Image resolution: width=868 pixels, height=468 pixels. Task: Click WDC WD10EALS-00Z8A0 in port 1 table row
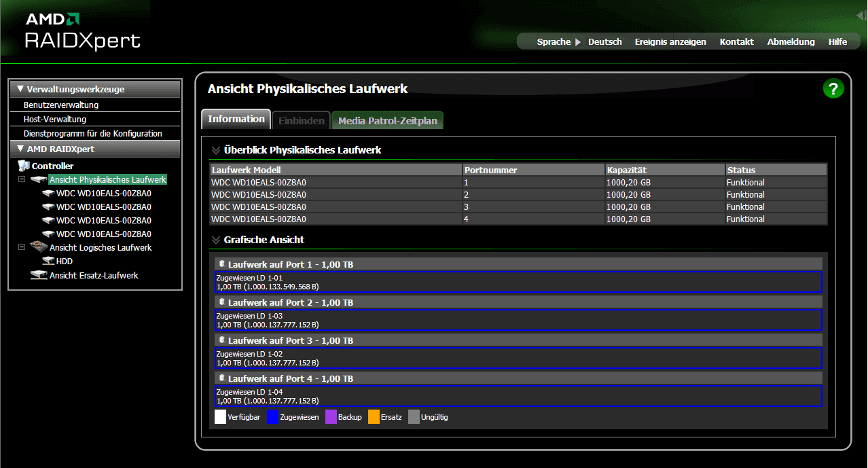[x=259, y=183]
